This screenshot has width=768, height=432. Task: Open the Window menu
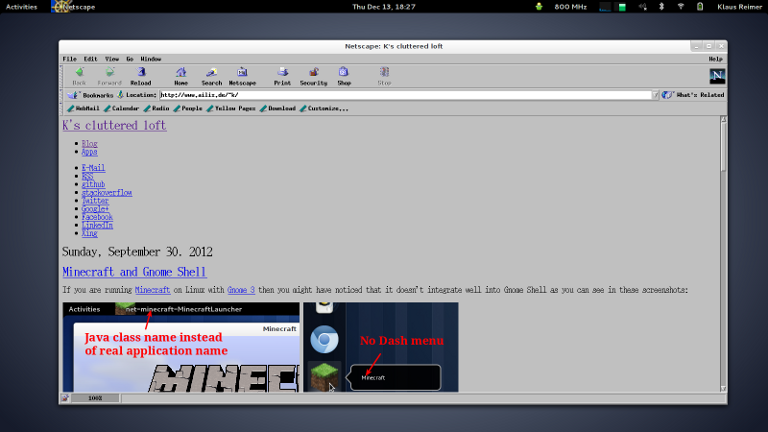pos(151,59)
